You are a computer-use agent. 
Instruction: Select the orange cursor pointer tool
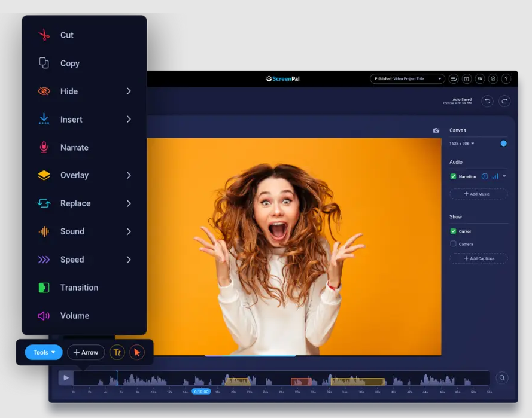(137, 353)
